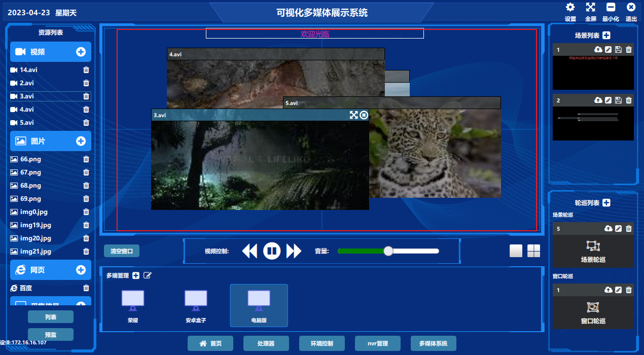Viewport: 644px width, 355px height.
Task: Select the 荣耀 terminal
Action: [133, 306]
